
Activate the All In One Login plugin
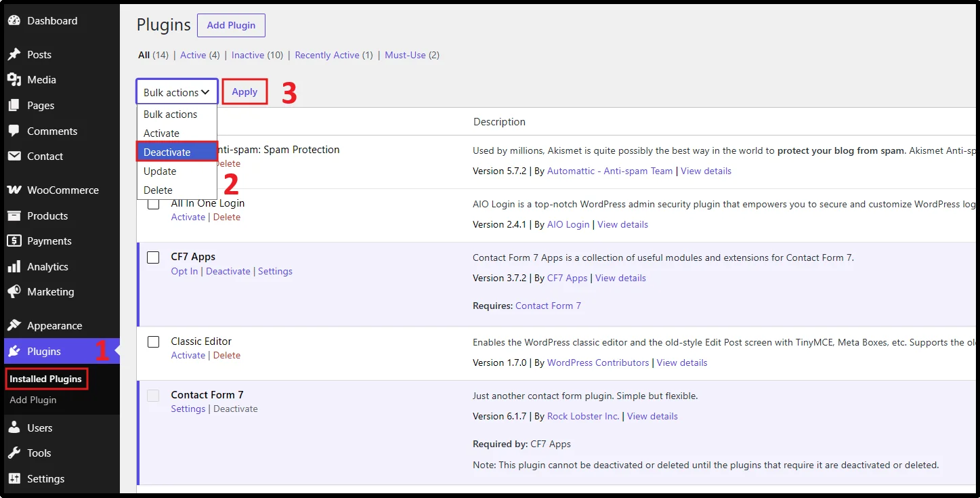pos(188,217)
